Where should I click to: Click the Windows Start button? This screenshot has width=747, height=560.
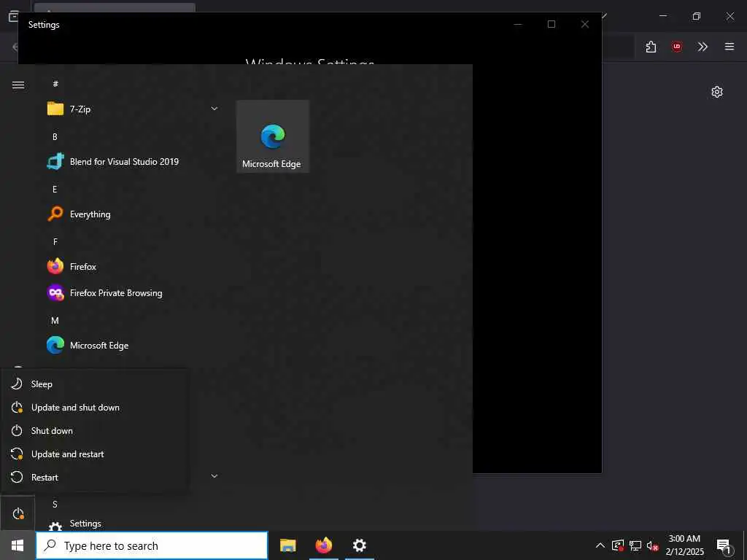coord(18,545)
